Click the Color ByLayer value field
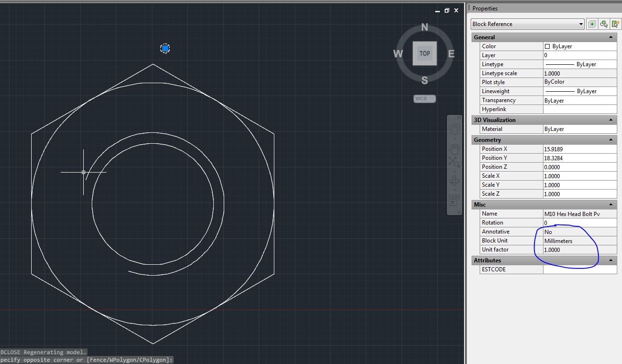622x364 pixels. (x=580, y=46)
